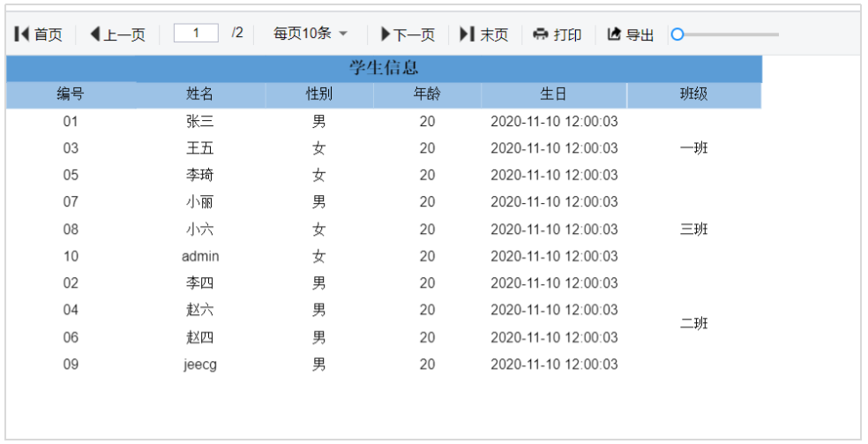Click the ID cell 07

pos(71,201)
